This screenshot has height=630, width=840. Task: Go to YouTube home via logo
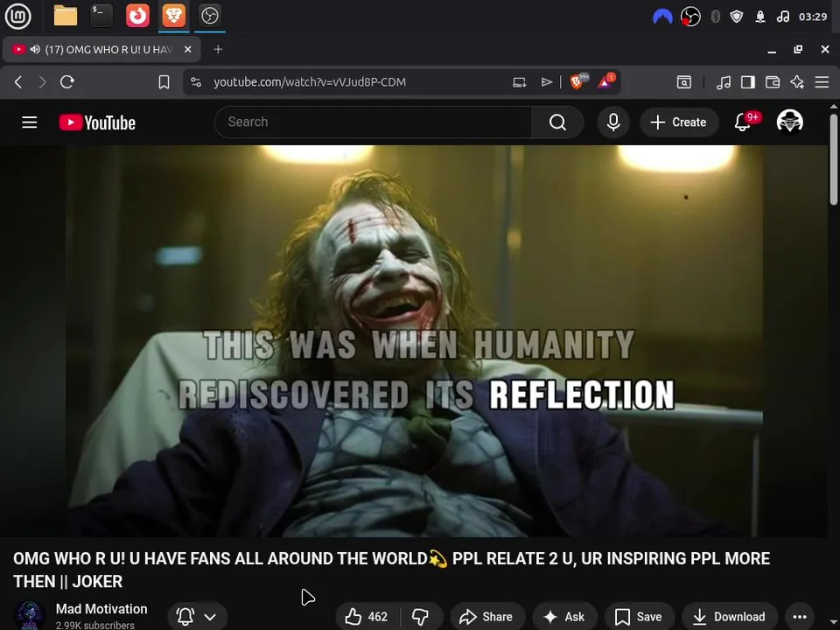pyautogui.click(x=97, y=122)
